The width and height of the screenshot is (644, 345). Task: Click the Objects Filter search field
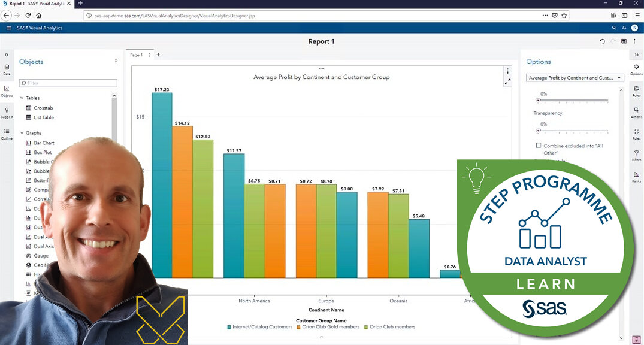(68, 83)
